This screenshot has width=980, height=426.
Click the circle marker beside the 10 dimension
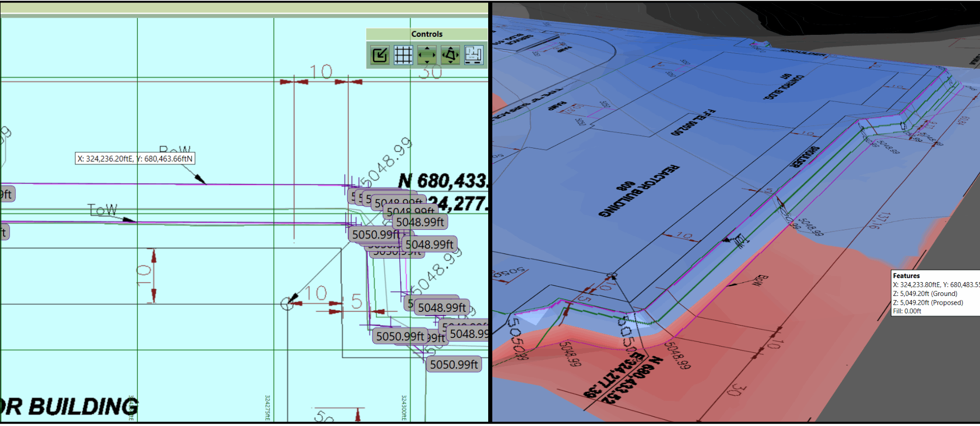[287, 304]
